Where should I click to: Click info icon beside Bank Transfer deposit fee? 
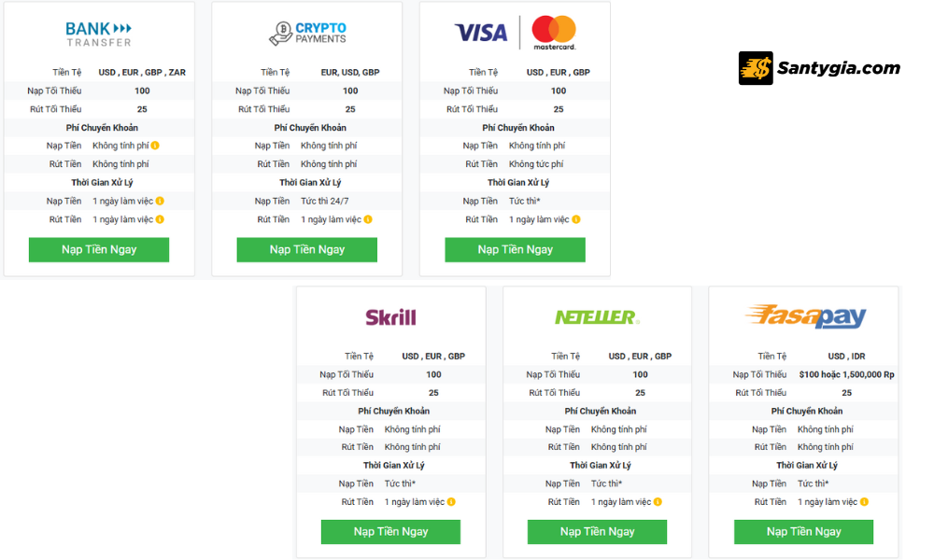click(x=155, y=146)
